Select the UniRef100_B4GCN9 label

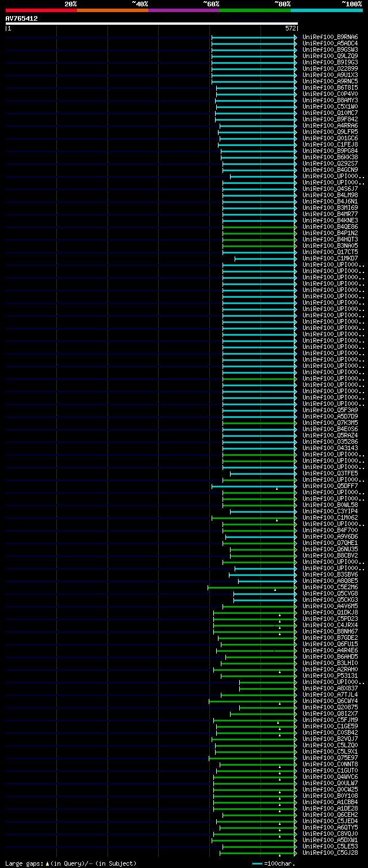(x=330, y=170)
